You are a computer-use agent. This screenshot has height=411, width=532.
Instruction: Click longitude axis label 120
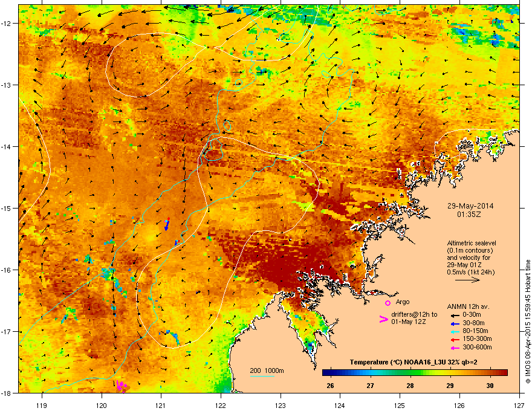(102, 405)
